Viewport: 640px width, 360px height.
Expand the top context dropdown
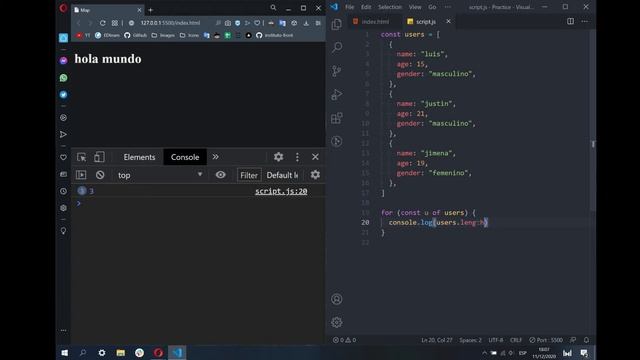160,175
